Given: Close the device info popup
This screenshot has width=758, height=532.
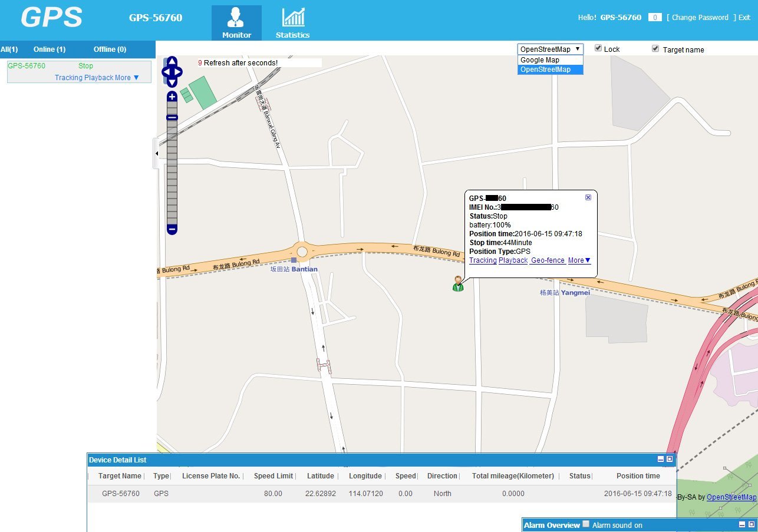Looking at the screenshot, I should pyautogui.click(x=588, y=198).
